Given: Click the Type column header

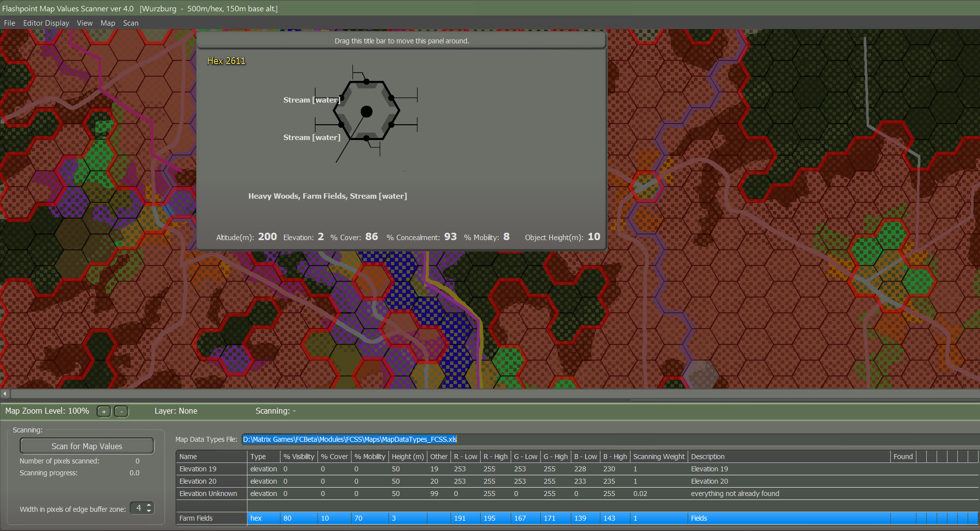Looking at the screenshot, I should tap(264, 457).
